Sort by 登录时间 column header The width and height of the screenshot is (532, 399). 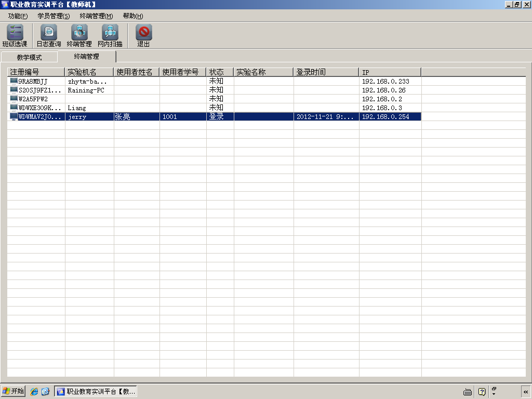point(326,72)
